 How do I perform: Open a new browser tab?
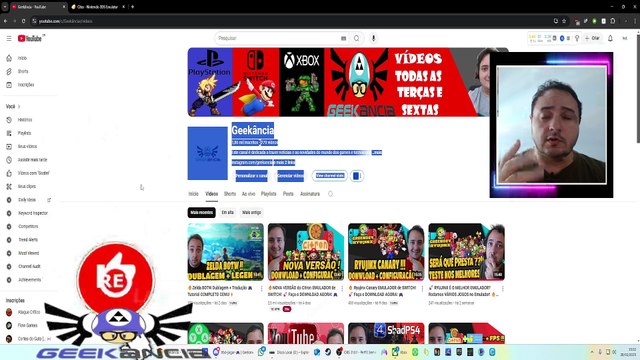(x=133, y=7)
